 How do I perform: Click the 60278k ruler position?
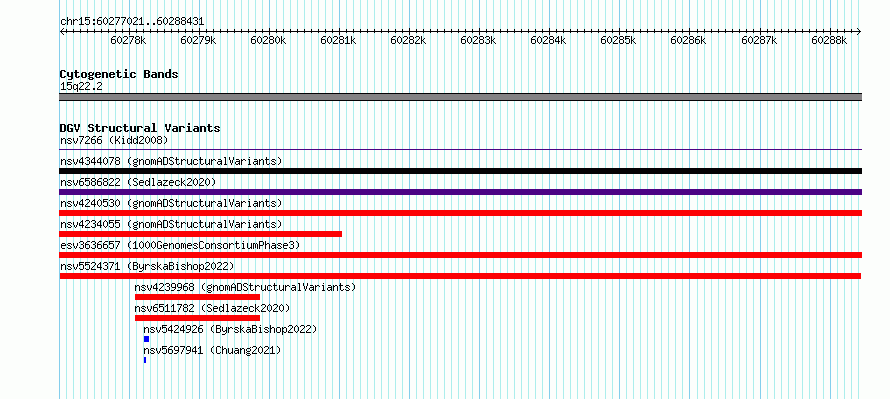click(129, 40)
